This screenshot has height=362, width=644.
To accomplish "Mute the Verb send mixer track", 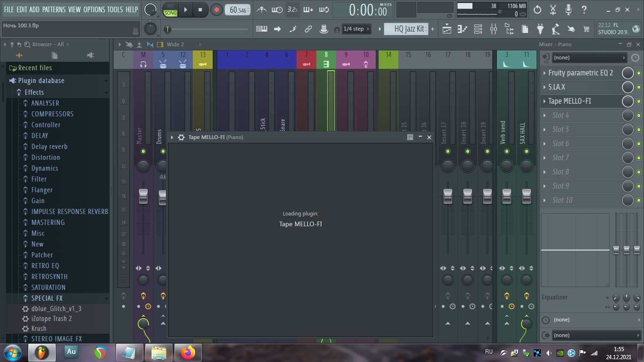I will pyautogui.click(x=507, y=151).
